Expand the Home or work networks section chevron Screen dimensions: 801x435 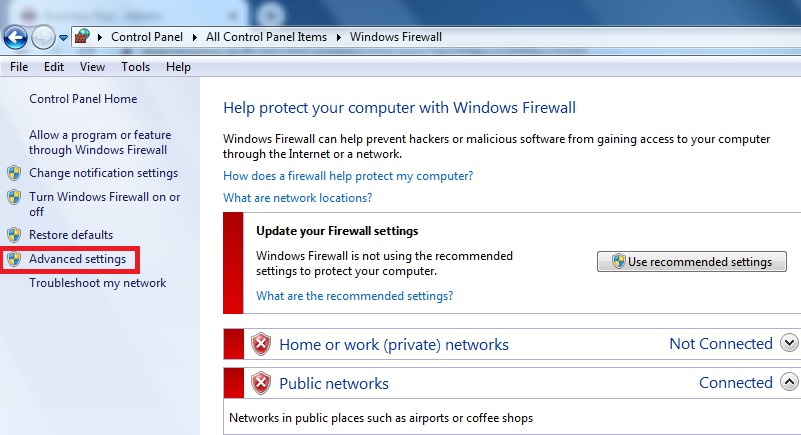pyautogui.click(x=789, y=343)
